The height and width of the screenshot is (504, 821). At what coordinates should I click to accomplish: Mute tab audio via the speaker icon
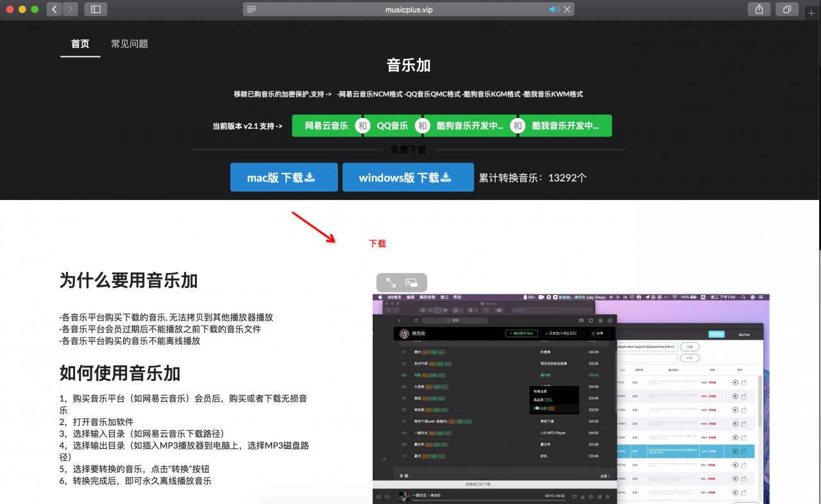pyautogui.click(x=554, y=9)
